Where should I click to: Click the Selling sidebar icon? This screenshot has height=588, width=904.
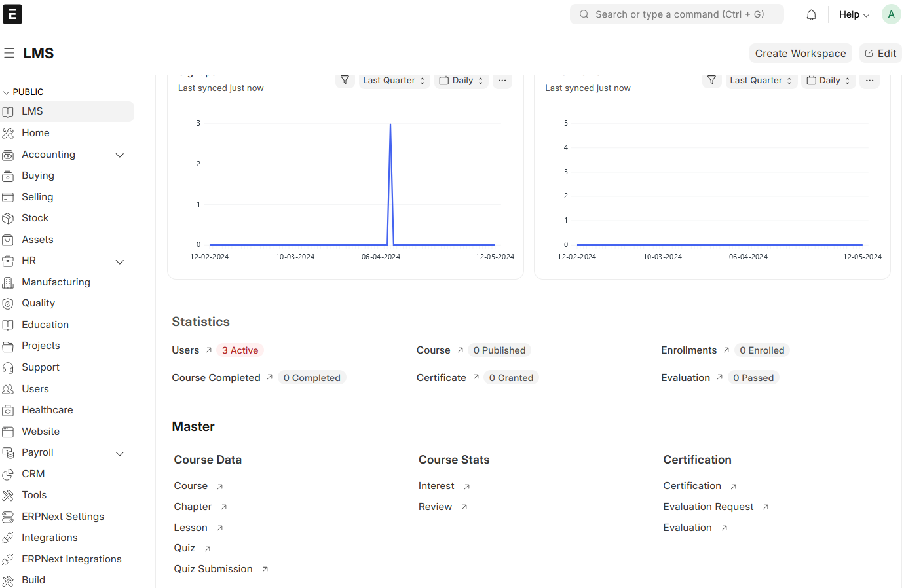8,197
